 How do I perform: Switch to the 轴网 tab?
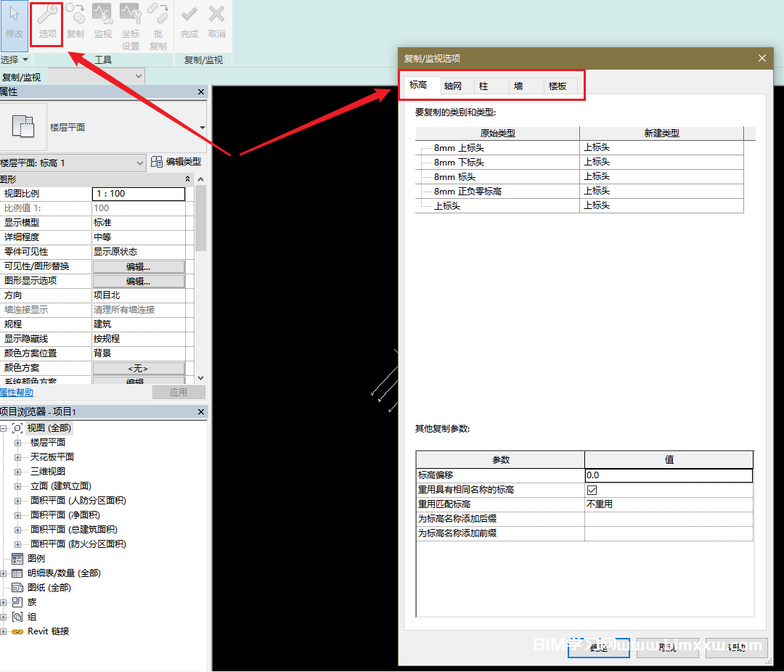(x=453, y=86)
